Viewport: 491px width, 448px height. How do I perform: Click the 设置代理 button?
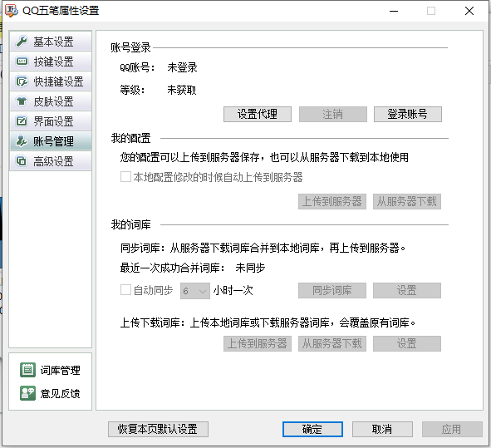[x=258, y=114]
